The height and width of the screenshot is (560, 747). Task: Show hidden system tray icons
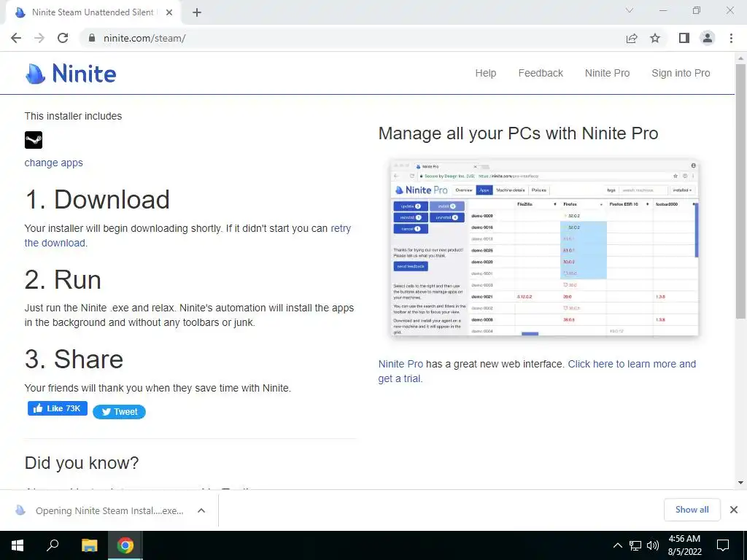[617, 545]
